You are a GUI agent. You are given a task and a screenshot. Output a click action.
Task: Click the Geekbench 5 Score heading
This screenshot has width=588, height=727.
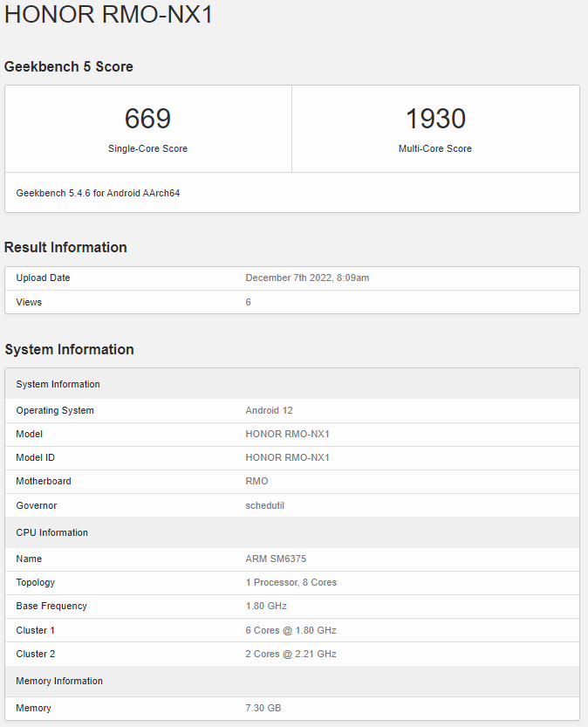pos(69,67)
